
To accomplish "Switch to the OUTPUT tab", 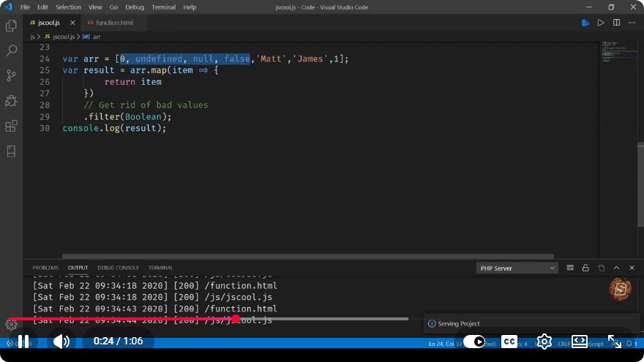I will pos(78,268).
